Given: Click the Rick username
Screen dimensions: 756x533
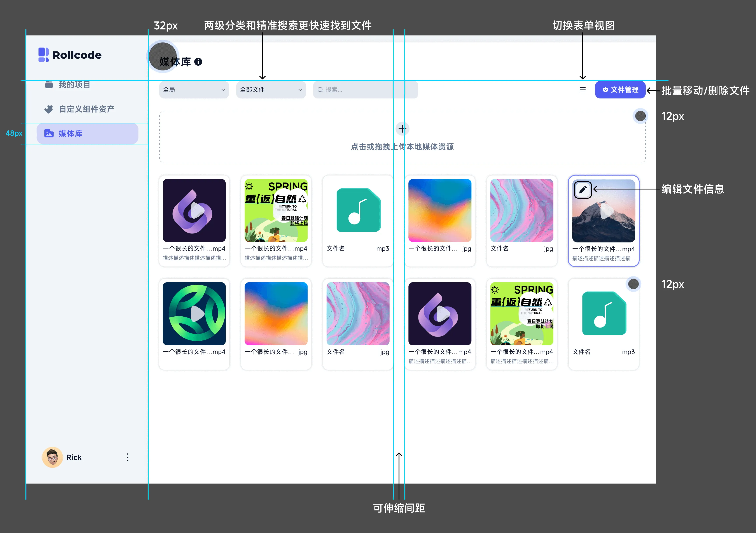Looking at the screenshot, I should [x=74, y=457].
